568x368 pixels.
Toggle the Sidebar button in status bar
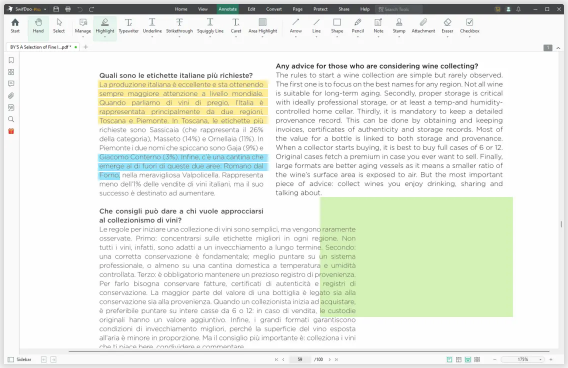point(20,359)
